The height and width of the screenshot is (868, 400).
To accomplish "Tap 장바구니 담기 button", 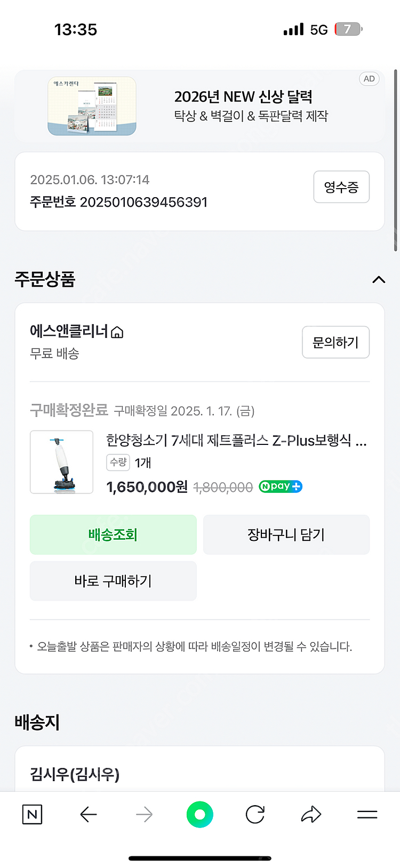I will [x=286, y=534].
